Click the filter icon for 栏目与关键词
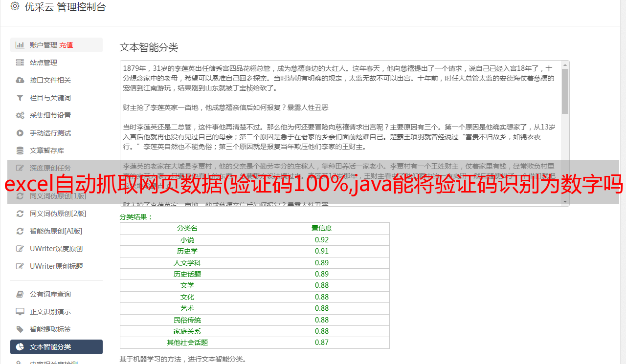The width and height of the screenshot is (626, 364). click(x=20, y=98)
